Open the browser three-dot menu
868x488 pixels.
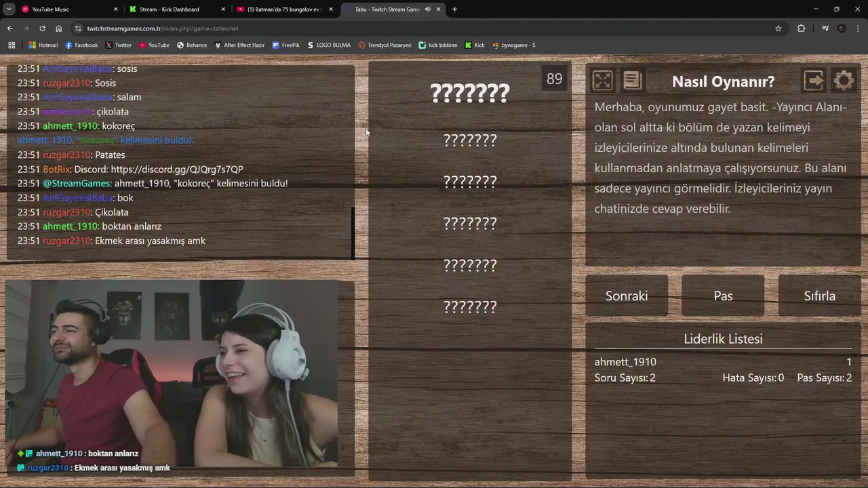tap(859, 28)
